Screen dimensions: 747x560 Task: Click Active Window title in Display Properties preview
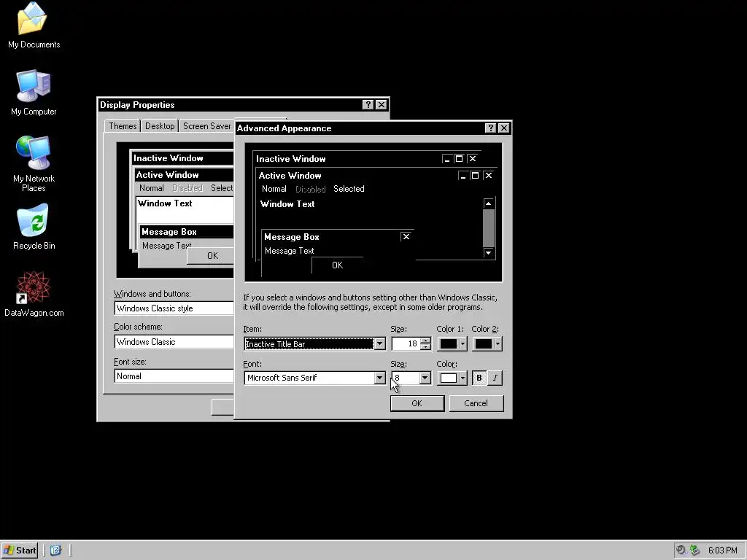coord(167,175)
